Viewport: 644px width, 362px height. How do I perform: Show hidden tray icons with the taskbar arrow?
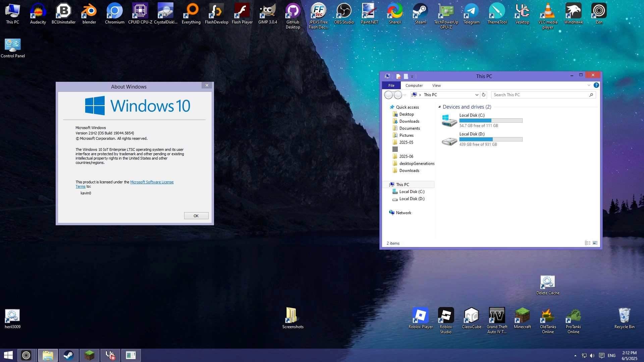[x=575, y=356]
